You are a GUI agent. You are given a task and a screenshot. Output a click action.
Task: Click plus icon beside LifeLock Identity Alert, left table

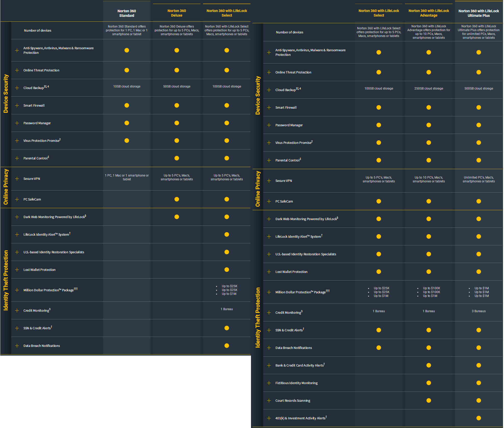[x=17, y=234]
